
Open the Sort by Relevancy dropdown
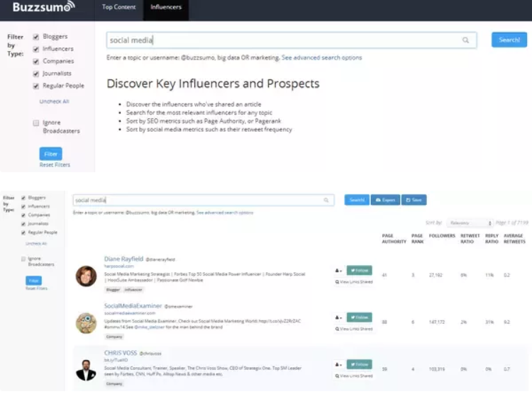point(470,223)
